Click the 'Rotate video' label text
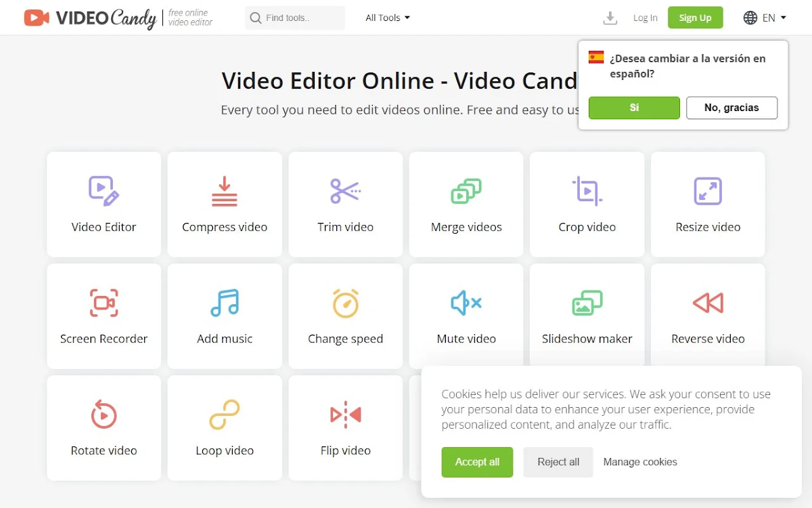The height and width of the screenshot is (508, 812). pos(104,450)
